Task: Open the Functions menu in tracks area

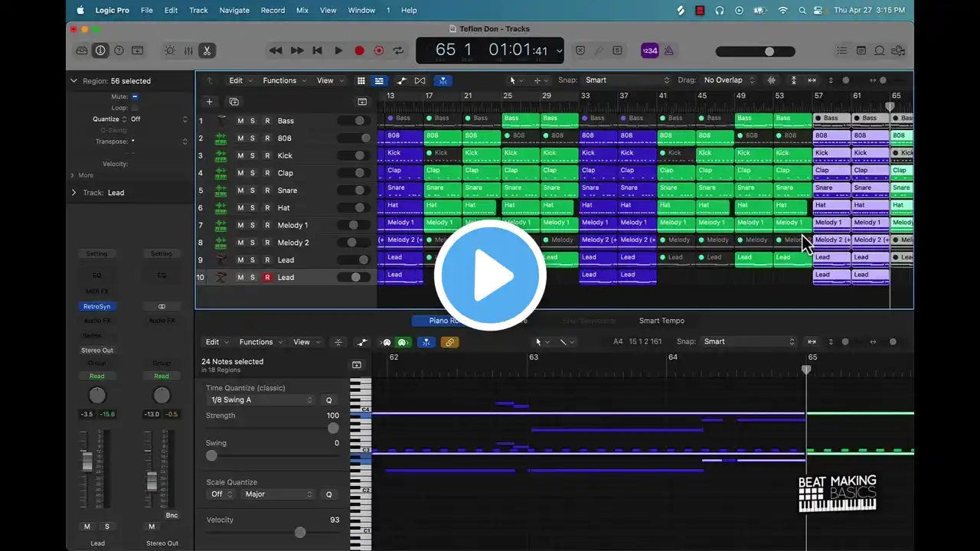Action: click(284, 80)
